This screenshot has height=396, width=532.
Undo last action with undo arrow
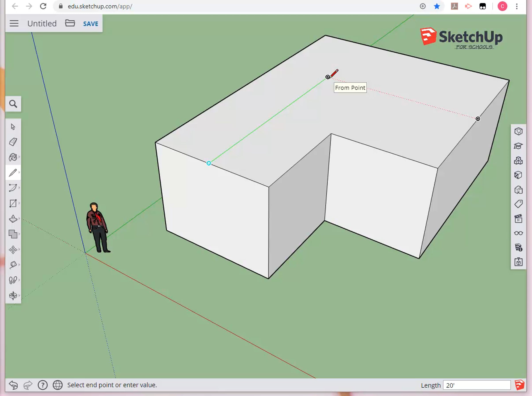(13, 385)
